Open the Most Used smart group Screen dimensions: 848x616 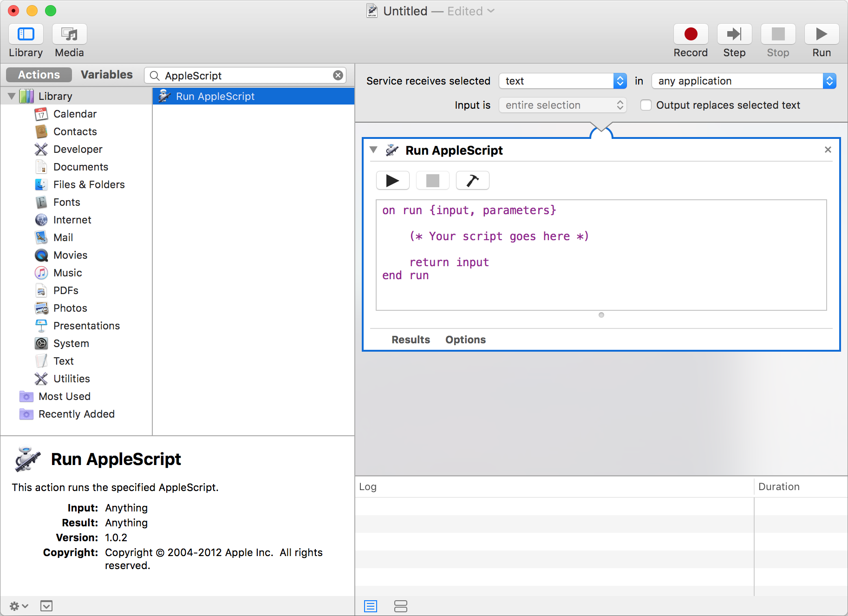tap(64, 396)
